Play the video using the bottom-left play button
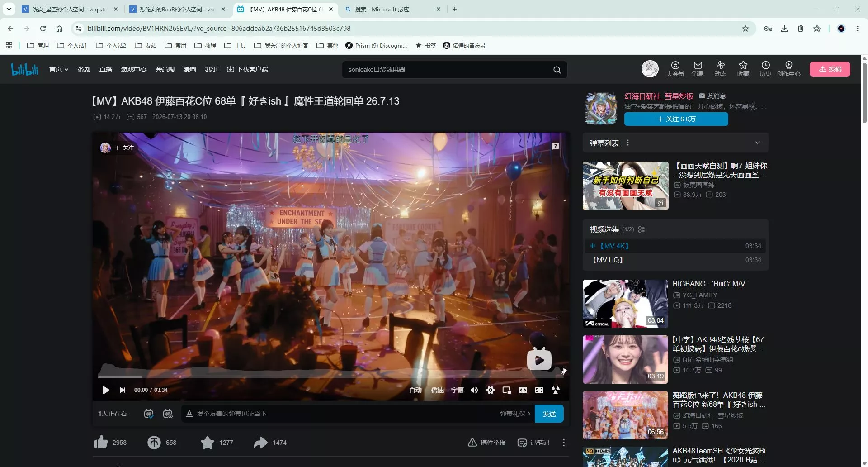Screen dimensions: 868x467 tap(106, 390)
